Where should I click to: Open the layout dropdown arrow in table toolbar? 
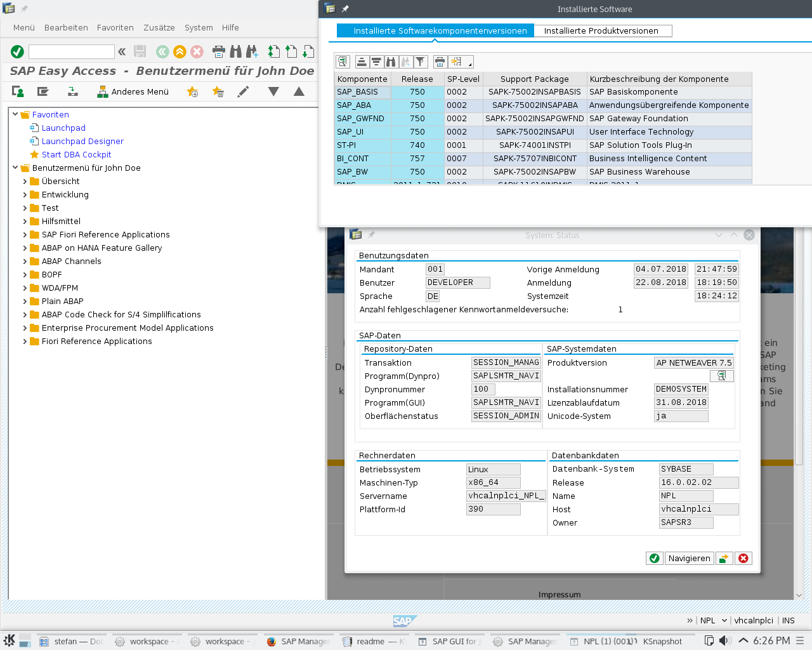(470, 64)
